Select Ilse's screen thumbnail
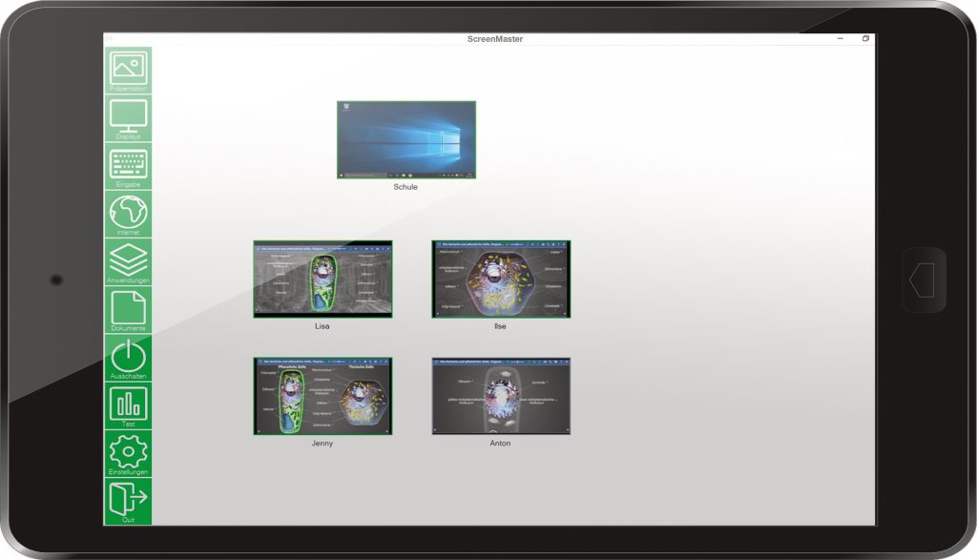This screenshot has height=560, width=977. [501, 280]
